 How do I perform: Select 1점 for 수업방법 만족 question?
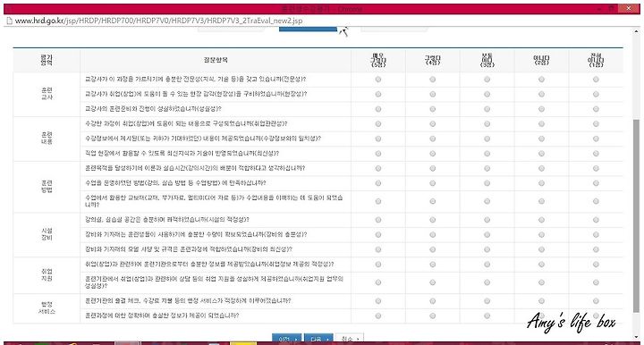click(x=596, y=183)
